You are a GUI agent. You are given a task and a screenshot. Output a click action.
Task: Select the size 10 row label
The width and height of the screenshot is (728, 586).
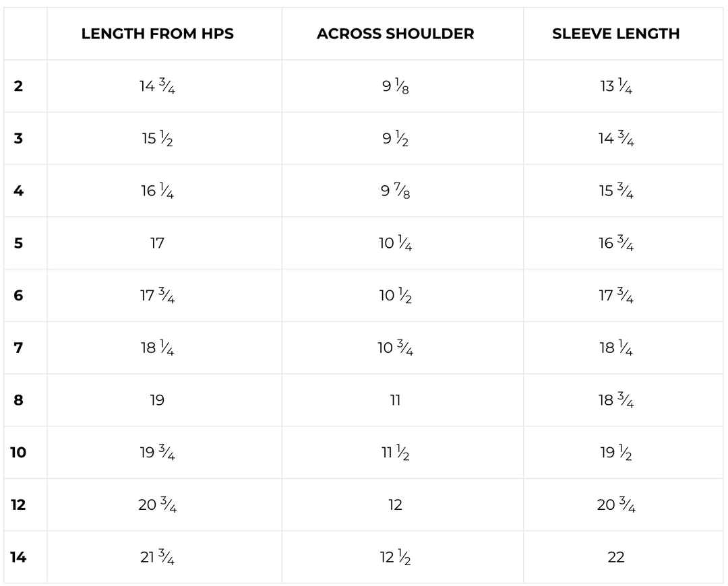[18, 453]
